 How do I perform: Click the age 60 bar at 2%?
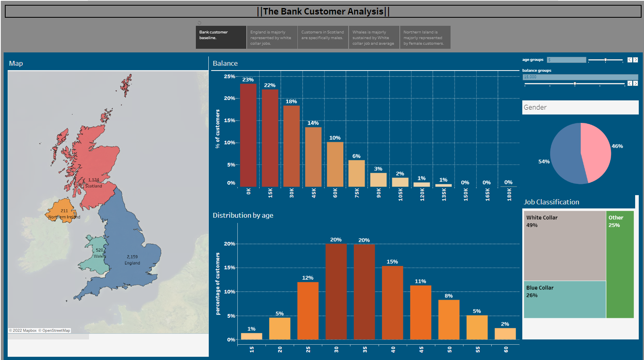(505, 334)
